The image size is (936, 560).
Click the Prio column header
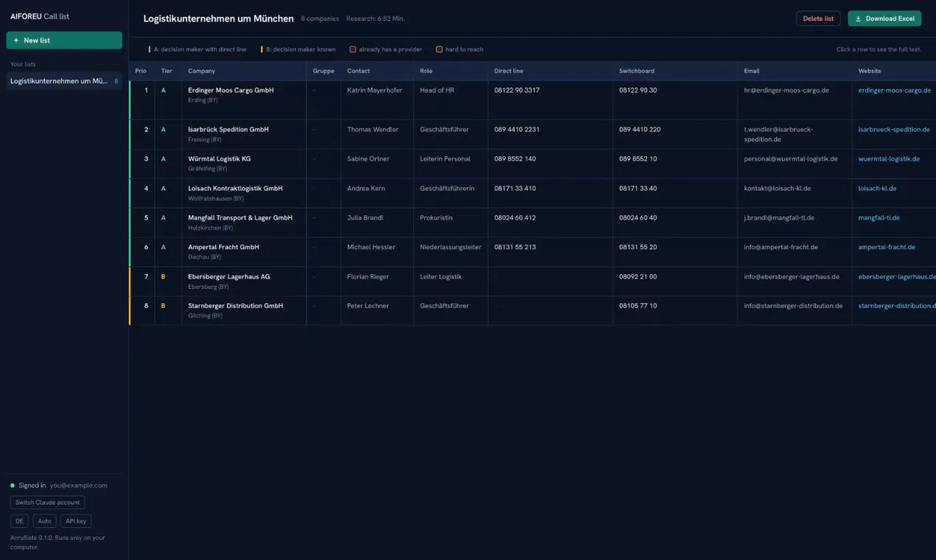141,71
